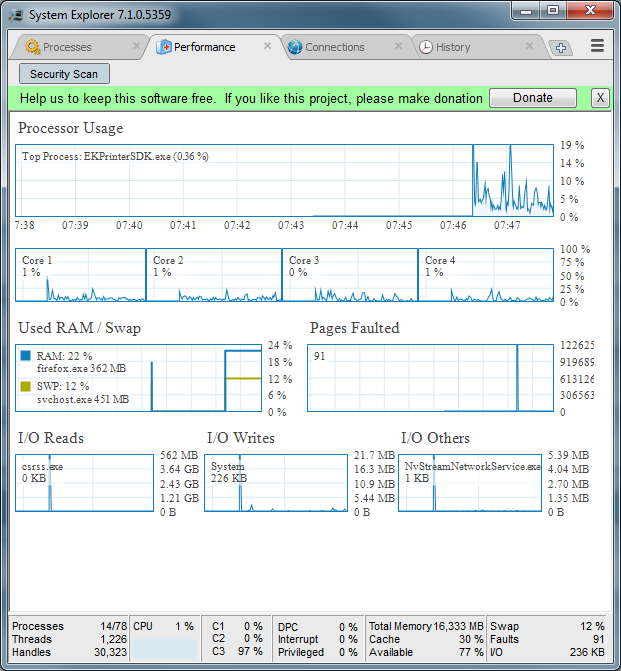Click the Pages Faulted graph

pos(431,378)
